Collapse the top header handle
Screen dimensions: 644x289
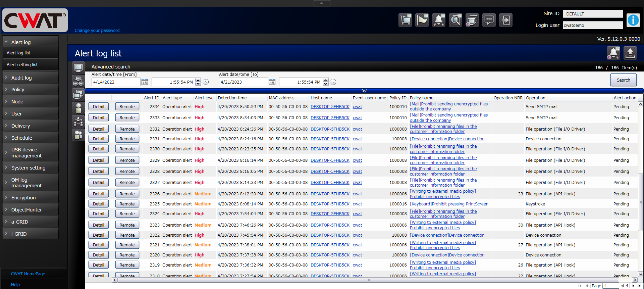pos(322,3)
